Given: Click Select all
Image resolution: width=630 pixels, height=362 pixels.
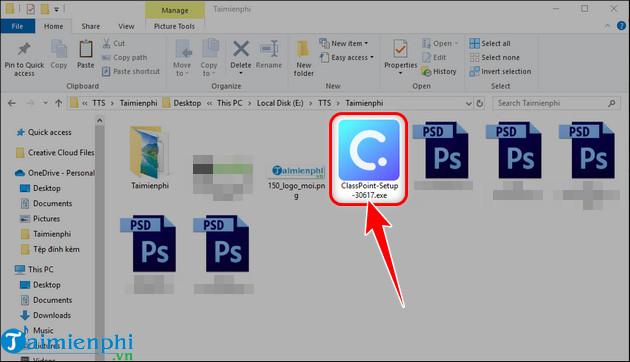Looking at the screenshot, I should pos(490,43).
